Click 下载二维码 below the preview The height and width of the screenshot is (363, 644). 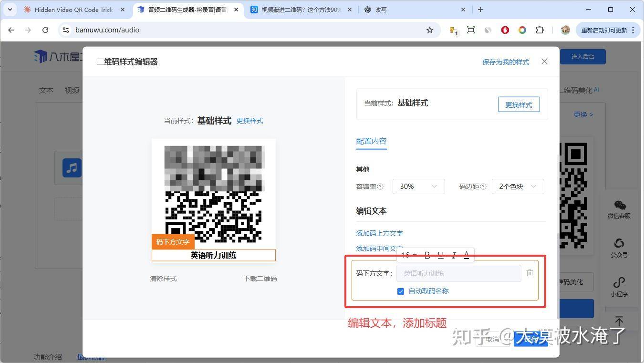260,279
